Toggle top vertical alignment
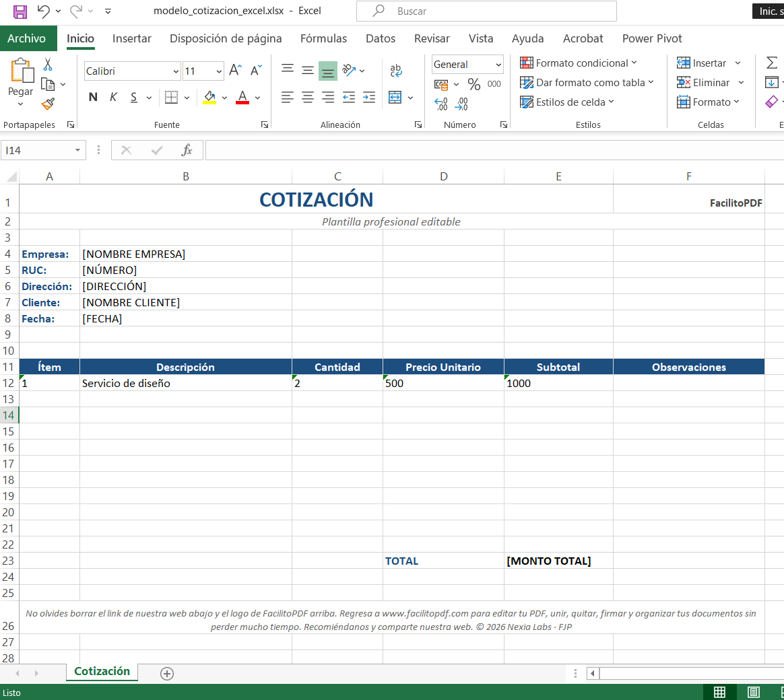The image size is (784, 700). click(288, 71)
